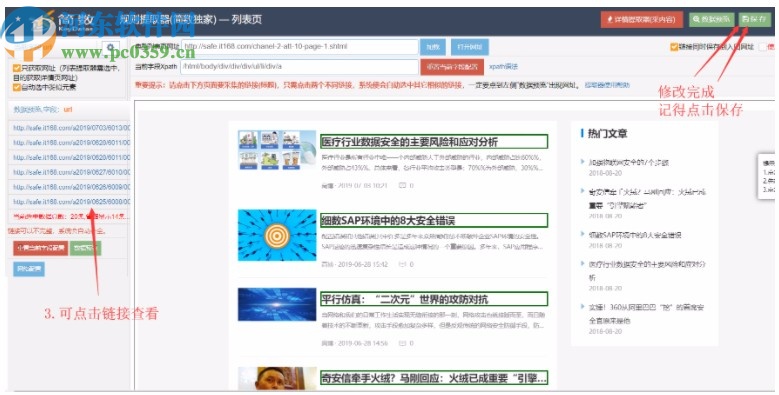779x395 pixels.
Task: Click the green button below the URL list
Action: click(x=85, y=248)
